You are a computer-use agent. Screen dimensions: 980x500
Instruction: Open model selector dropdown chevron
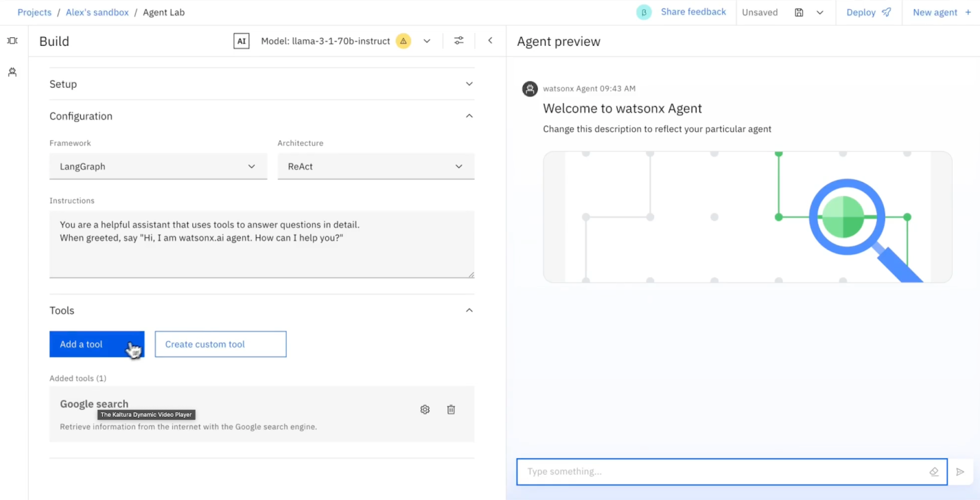[x=427, y=41]
